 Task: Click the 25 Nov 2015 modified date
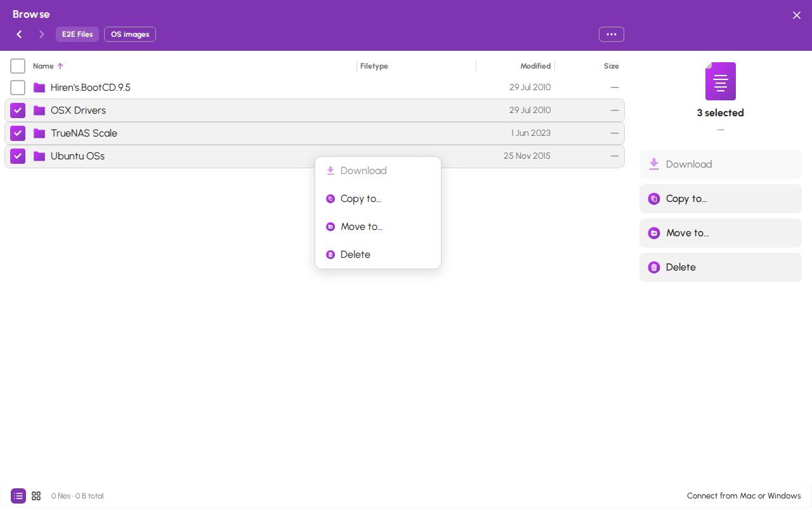pos(527,156)
